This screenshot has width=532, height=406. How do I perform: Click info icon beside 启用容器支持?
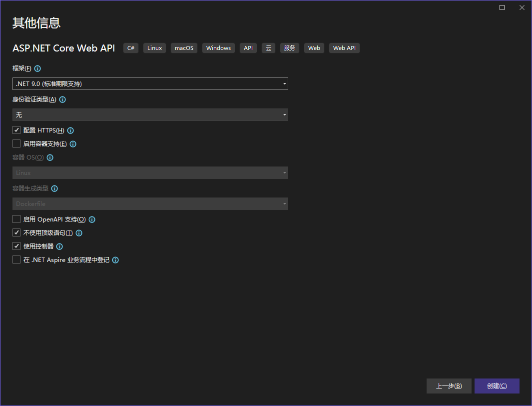pos(73,144)
